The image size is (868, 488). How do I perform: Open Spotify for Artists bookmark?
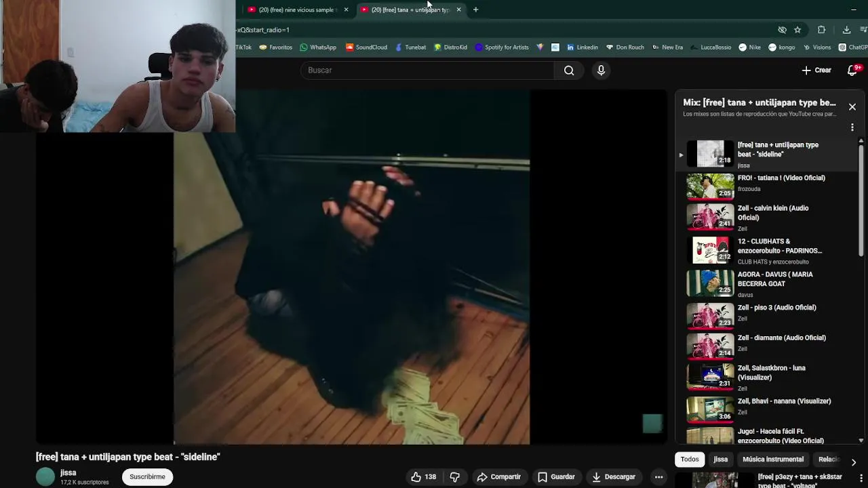point(502,47)
